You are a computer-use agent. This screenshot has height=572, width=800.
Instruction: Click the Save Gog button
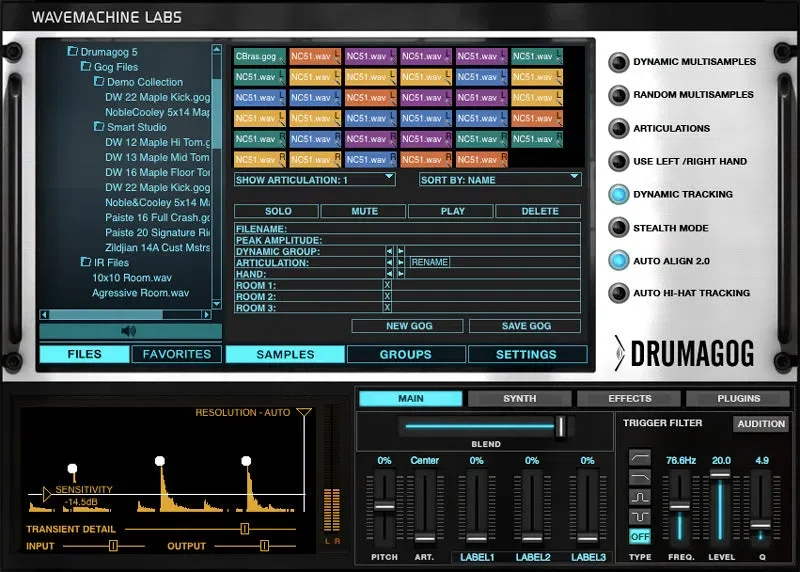[x=526, y=326]
